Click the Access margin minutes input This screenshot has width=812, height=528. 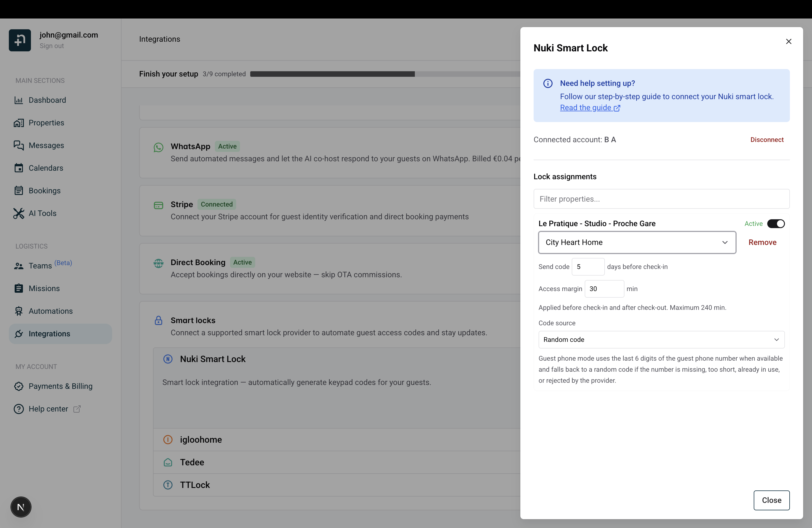pos(604,289)
